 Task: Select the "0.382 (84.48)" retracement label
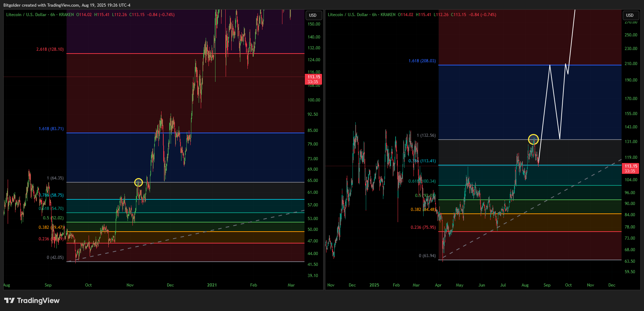(423, 210)
